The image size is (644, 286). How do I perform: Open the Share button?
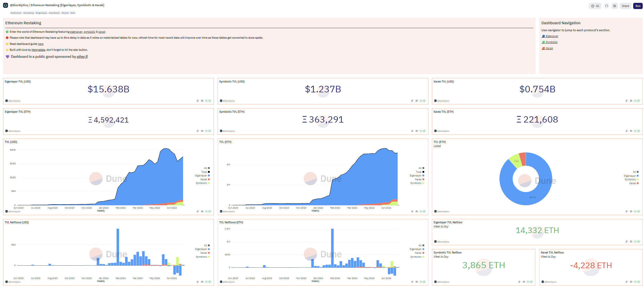(x=625, y=6)
